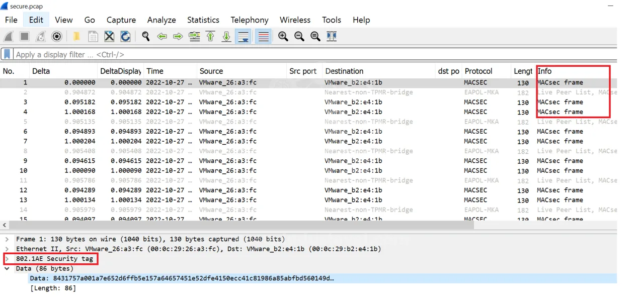The image size is (644, 306).
Task: Click the start capture shark fin icon
Action: [9, 36]
